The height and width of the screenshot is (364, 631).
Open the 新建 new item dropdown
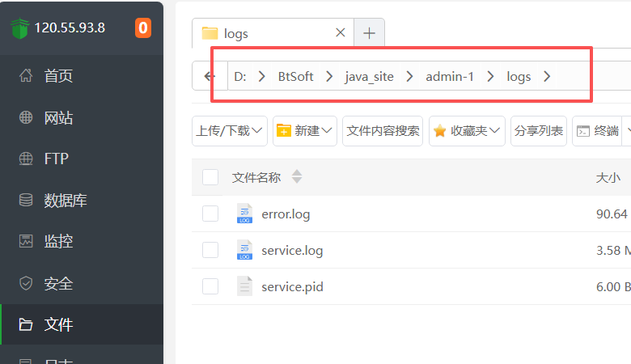305,131
